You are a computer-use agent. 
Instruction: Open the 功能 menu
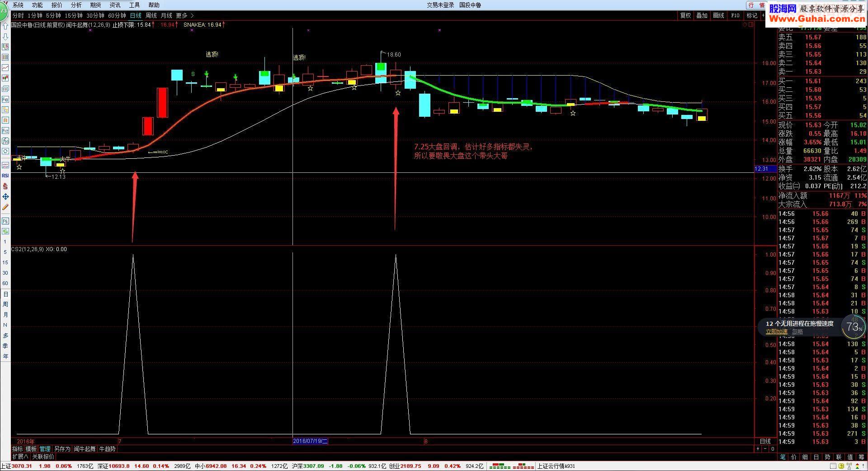click(x=38, y=5)
